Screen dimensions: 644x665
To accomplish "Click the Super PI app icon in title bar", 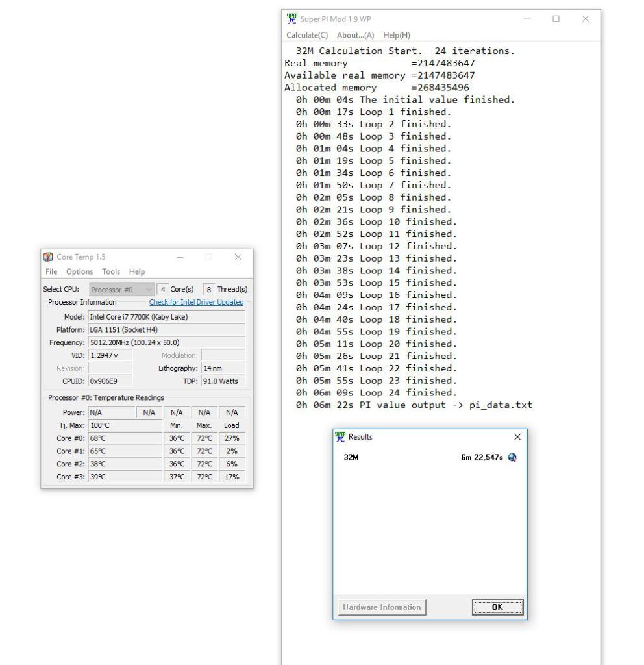I will coord(291,19).
